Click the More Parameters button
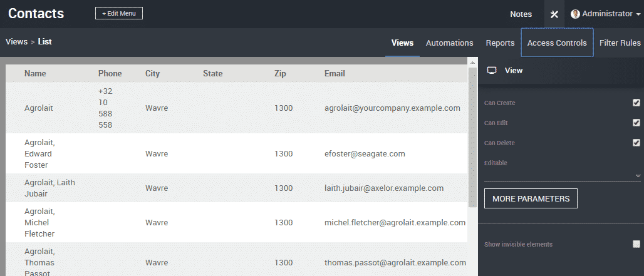 pos(531,198)
